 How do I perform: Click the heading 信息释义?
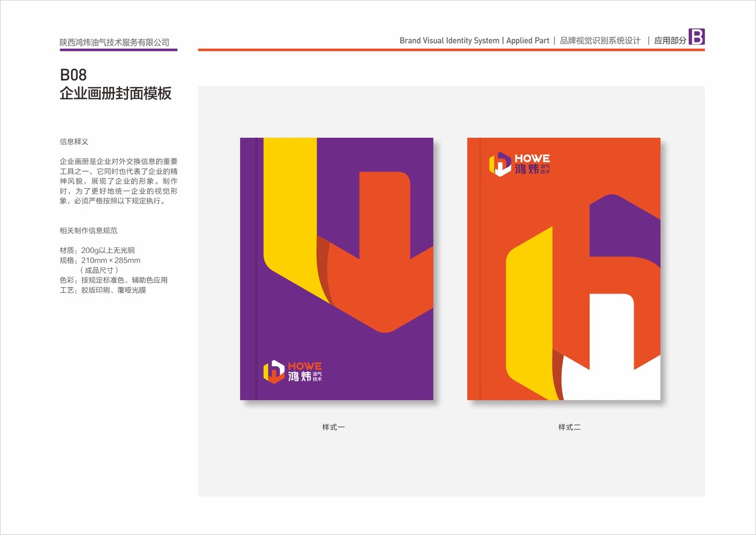pos(74,142)
